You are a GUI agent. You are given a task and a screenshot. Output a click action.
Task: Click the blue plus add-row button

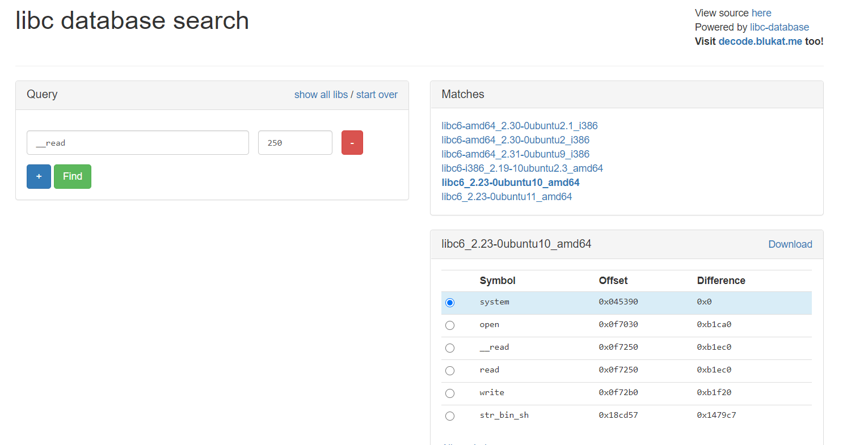(x=39, y=176)
